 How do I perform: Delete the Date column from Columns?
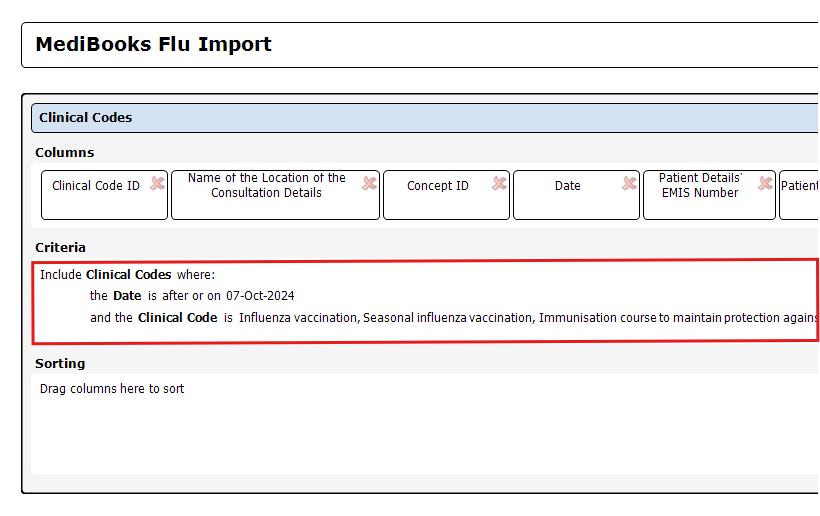[x=629, y=183]
